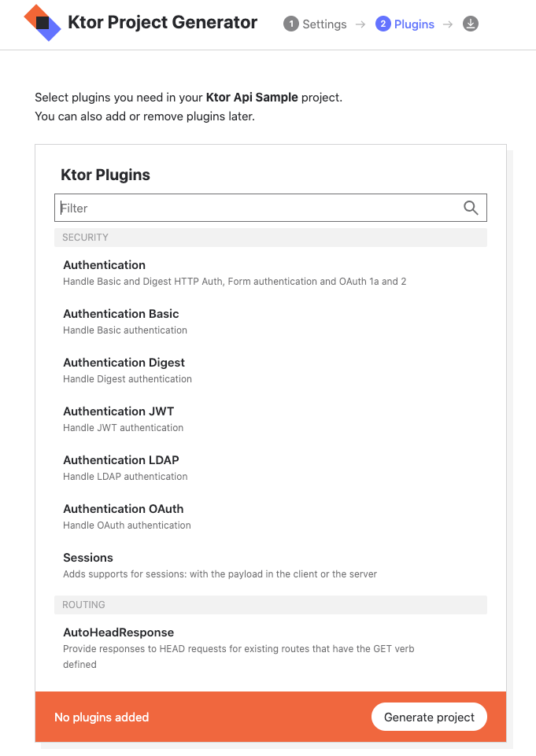This screenshot has height=756, width=536.
Task: Add the Authentication JWT plugin
Action: pos(119,411)
